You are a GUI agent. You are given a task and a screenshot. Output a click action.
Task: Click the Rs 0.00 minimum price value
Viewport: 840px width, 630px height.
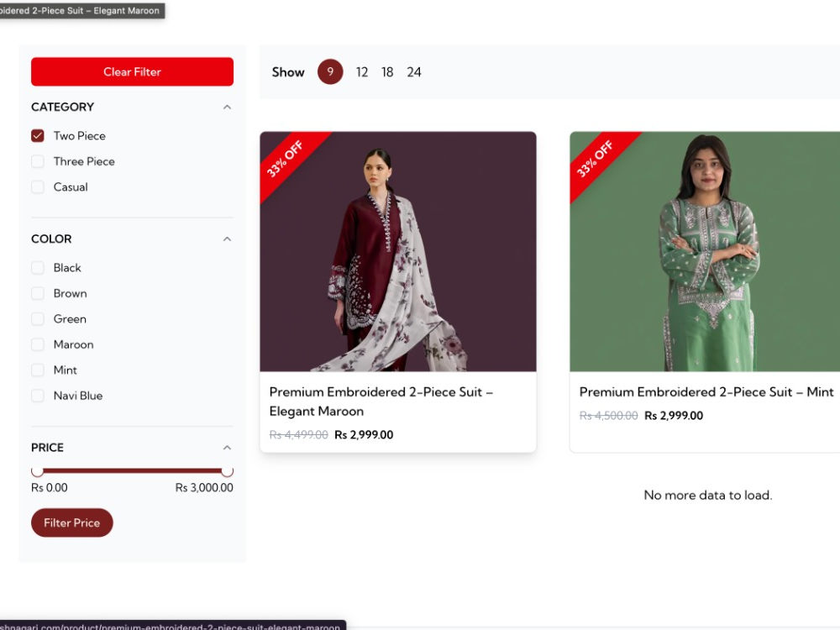[50, 488]
